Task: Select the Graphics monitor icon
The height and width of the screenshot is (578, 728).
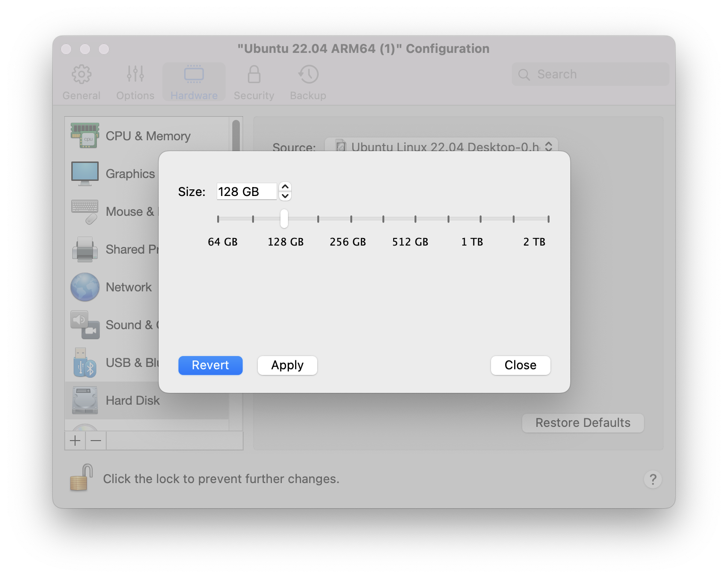Action: [x=85, y=173]
